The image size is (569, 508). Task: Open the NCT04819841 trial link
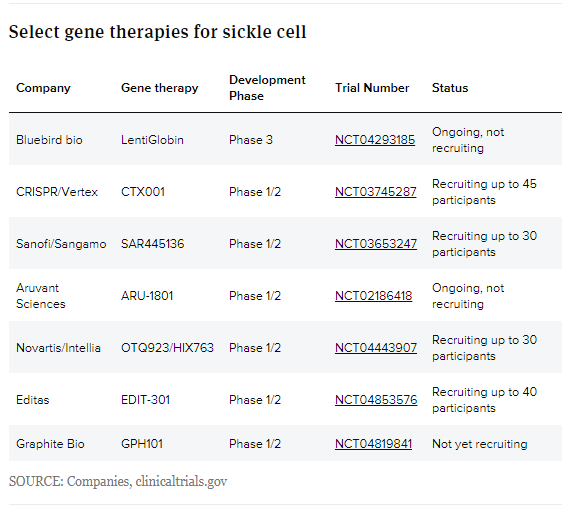373,443
